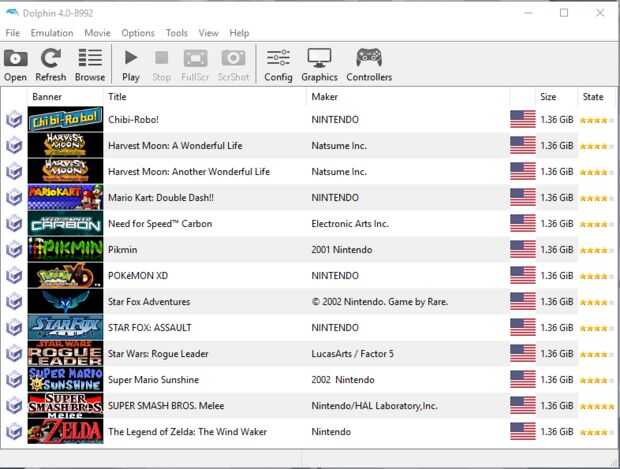Click GameCube icon in Mario Kart row
The width and height of the screenshot is (620, 469).
(x=14, y=197)
